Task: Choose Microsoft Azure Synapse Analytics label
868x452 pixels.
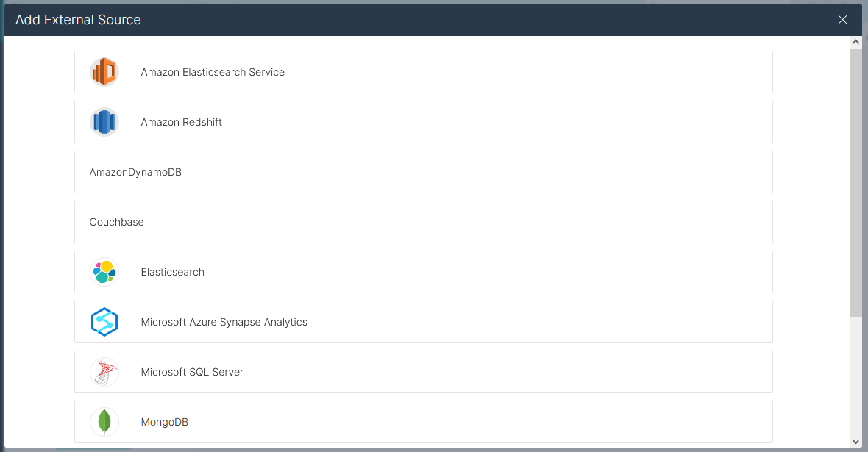Action: [224, 322]
